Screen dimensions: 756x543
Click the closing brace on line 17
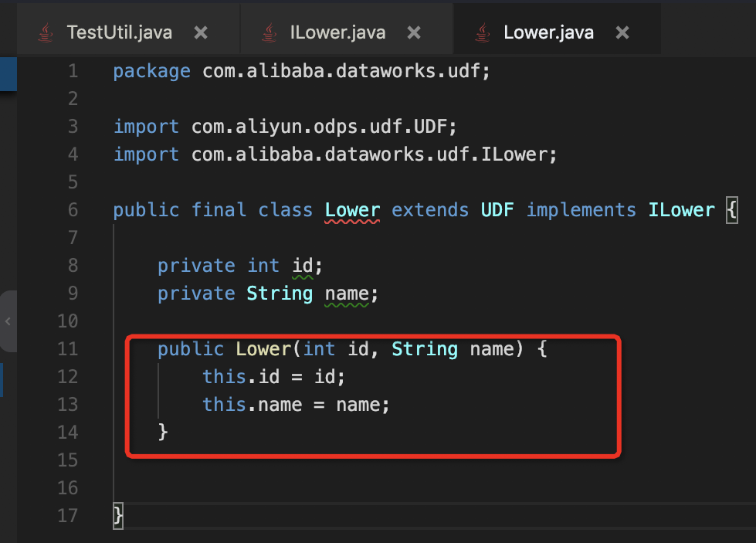click(x=118, y=515)
